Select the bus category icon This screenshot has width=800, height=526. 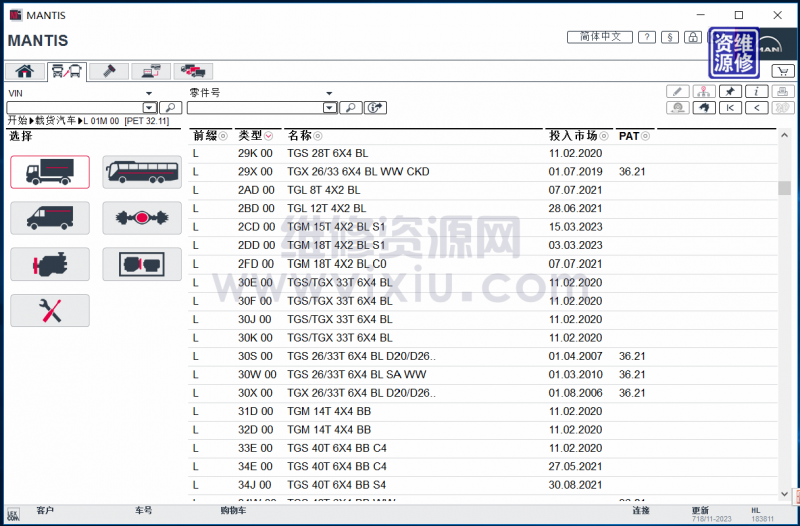142,172
